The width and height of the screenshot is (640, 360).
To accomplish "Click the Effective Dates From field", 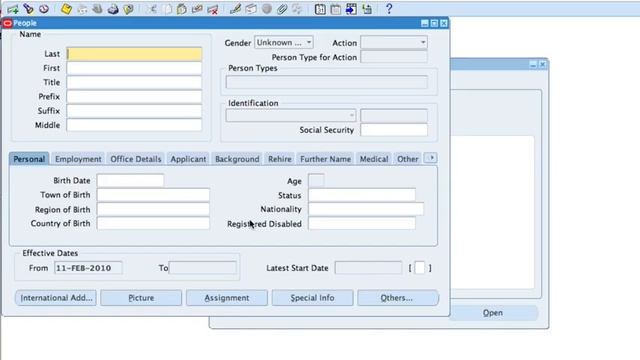I will click(88, 268).
